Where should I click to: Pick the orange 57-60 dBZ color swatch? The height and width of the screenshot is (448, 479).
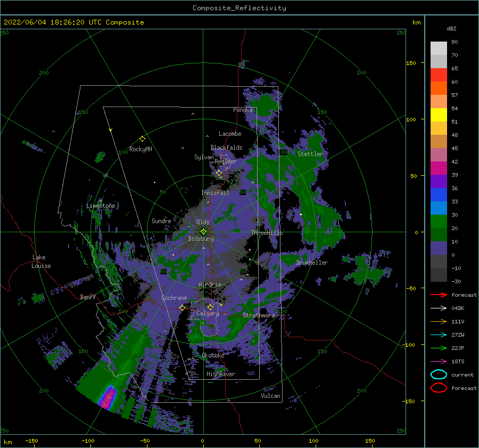439,88
